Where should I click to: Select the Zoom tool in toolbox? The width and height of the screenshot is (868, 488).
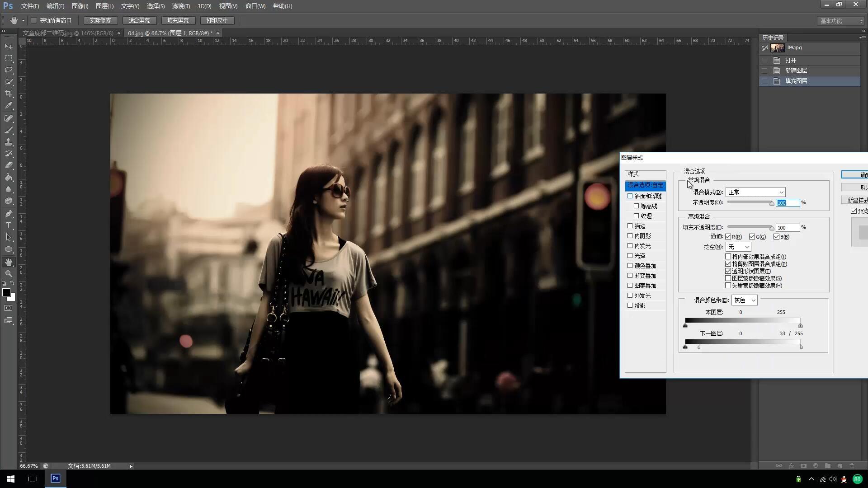(9, 274)
